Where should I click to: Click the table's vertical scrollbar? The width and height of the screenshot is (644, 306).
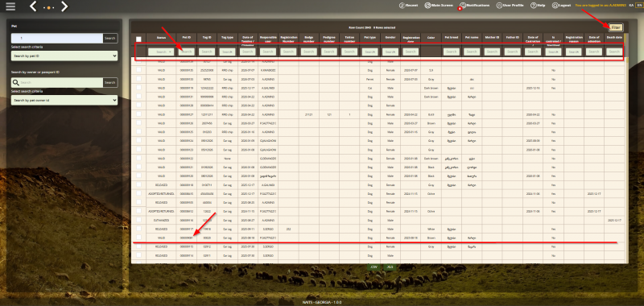click(626, 160)
